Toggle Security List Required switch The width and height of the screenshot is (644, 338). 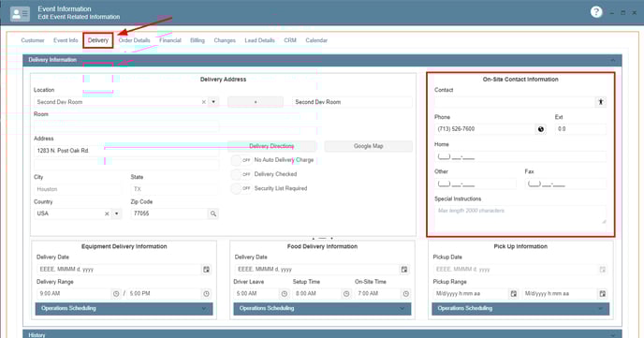(x=241, y=188)
